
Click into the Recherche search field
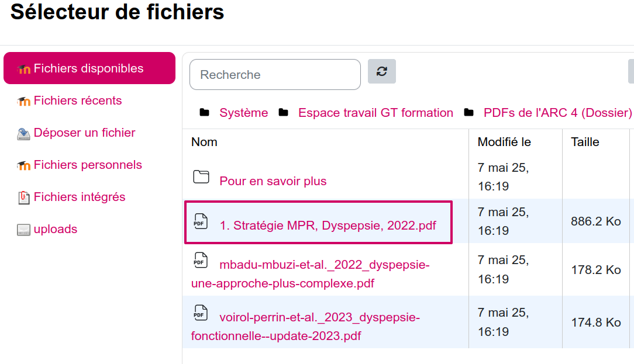click(x=275, y=75)
